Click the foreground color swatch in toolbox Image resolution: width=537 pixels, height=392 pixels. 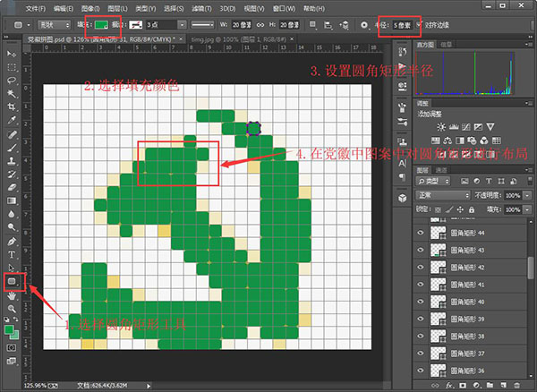[9, 330]
